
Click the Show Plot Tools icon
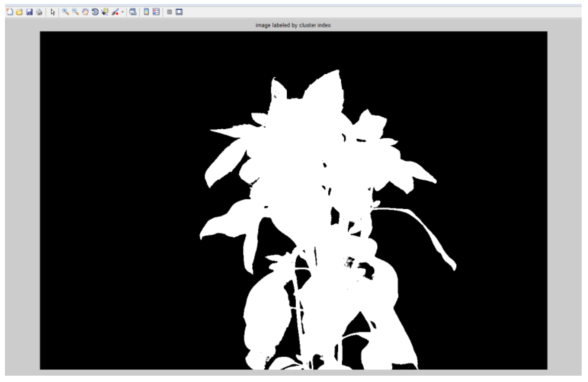point(179,12)
